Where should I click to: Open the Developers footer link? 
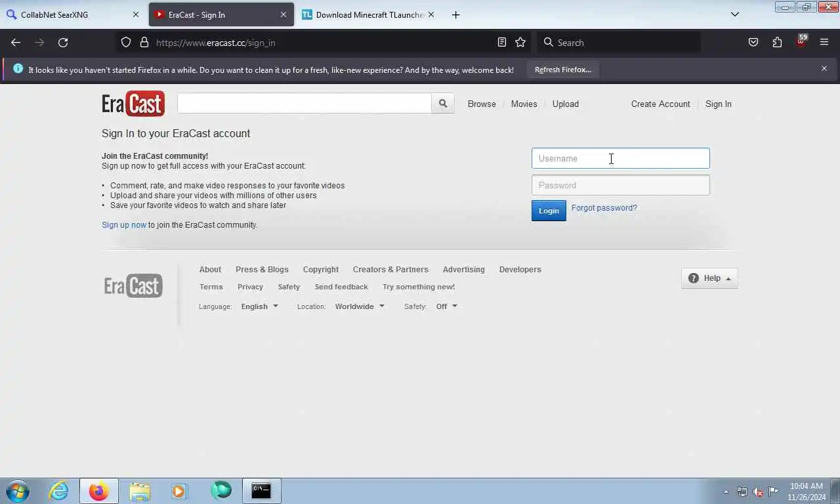pyautogui.click(x=520, y=270)
